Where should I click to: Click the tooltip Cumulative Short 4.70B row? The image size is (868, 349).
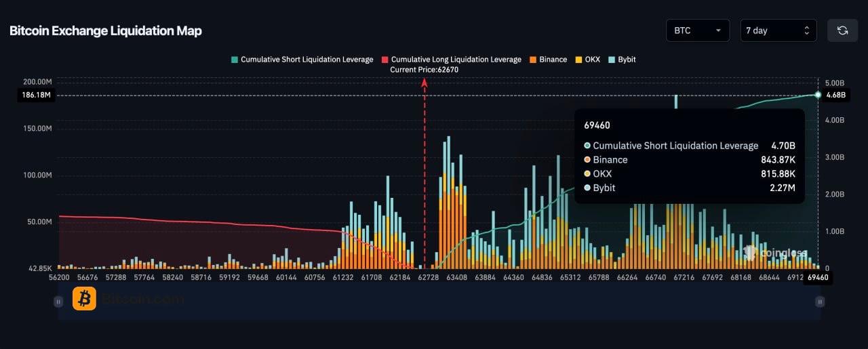pos(689,146)
